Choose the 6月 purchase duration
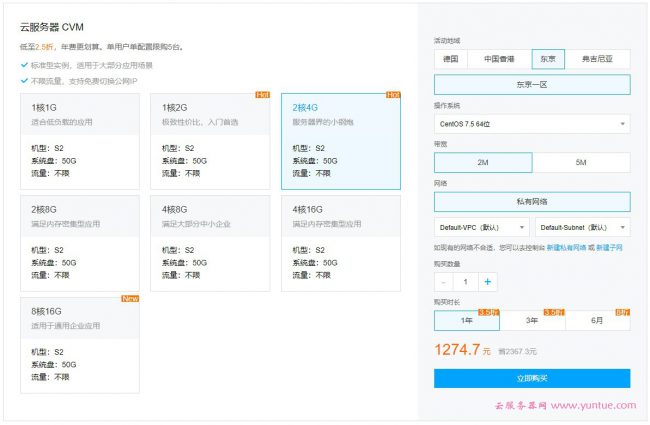The image size is (650, 425). (597, 321)
